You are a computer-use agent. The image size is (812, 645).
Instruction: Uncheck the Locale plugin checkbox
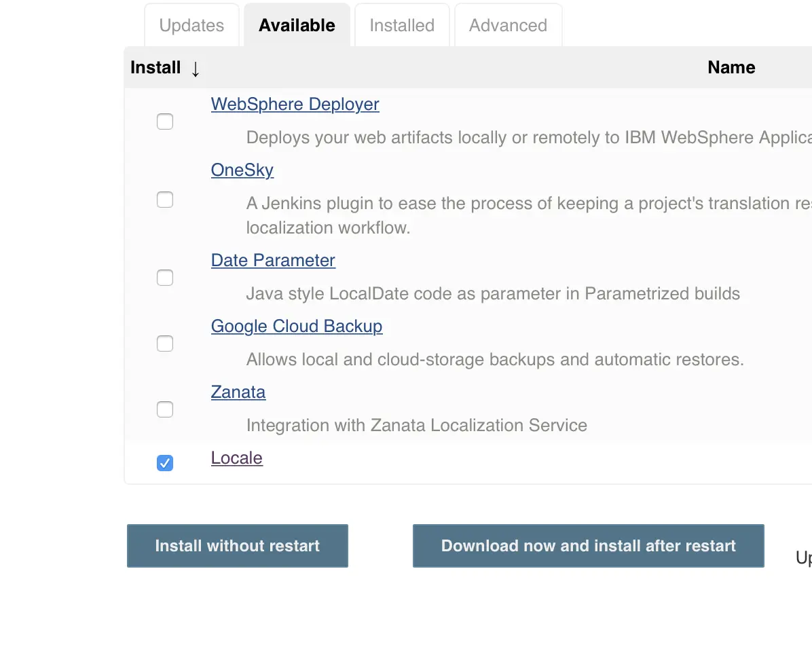click(x=165, y=463)
